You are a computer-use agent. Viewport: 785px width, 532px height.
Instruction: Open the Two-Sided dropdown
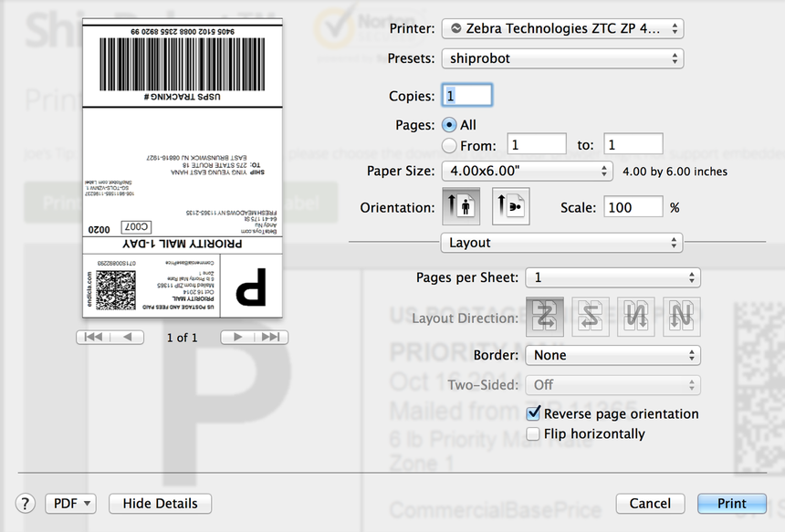coord(612,385)
